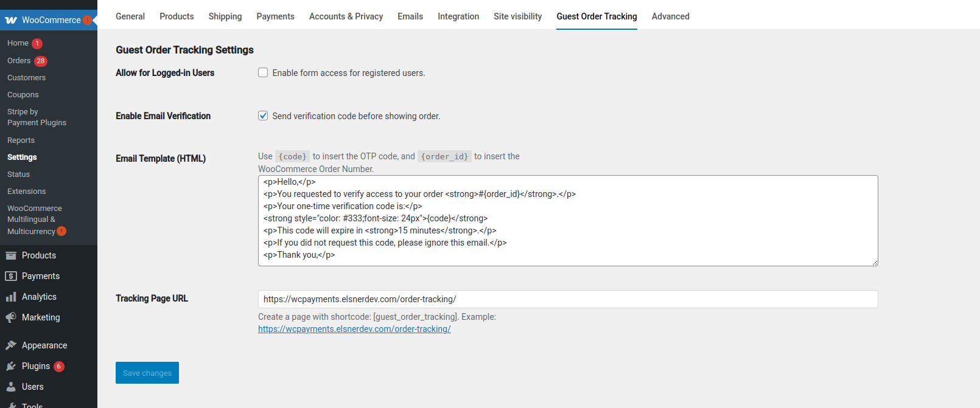Click the Save changes button
Viewport: 980px width, 408px height.
(x=147, y=373)
